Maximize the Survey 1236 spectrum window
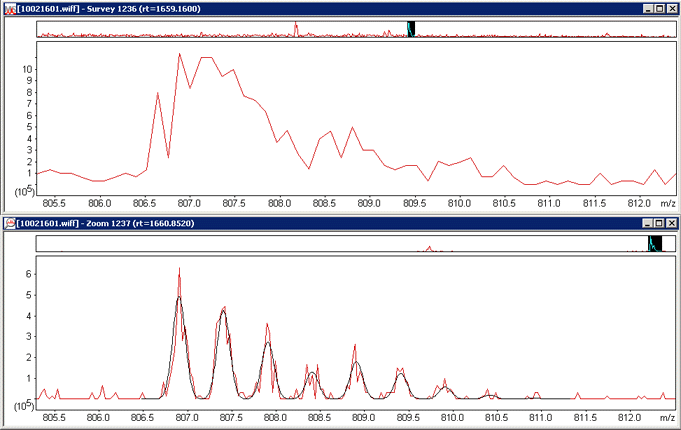Viewport: 681px width, 430px height. (657, 9)
